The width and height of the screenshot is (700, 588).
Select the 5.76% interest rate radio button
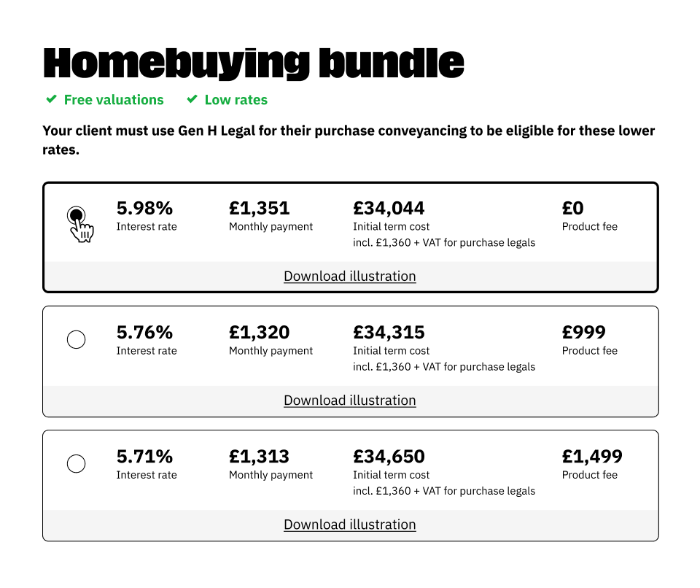point(77,339)
